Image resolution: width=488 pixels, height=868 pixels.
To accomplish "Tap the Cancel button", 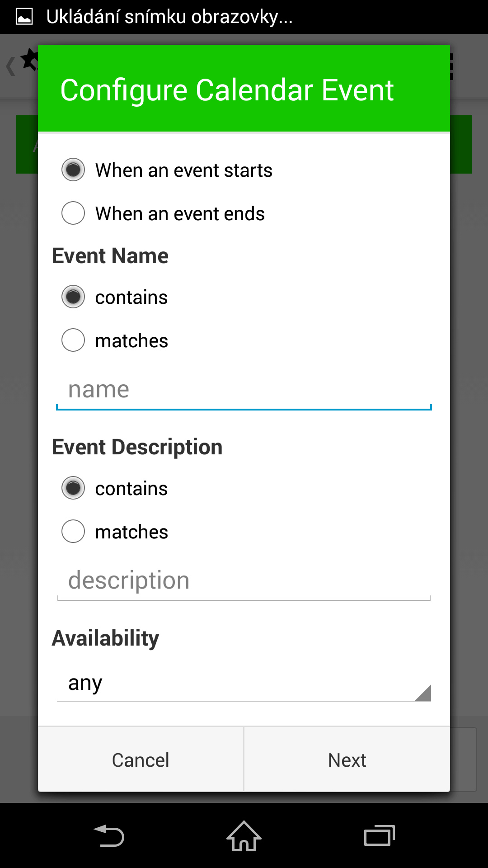I will (141, 759).
